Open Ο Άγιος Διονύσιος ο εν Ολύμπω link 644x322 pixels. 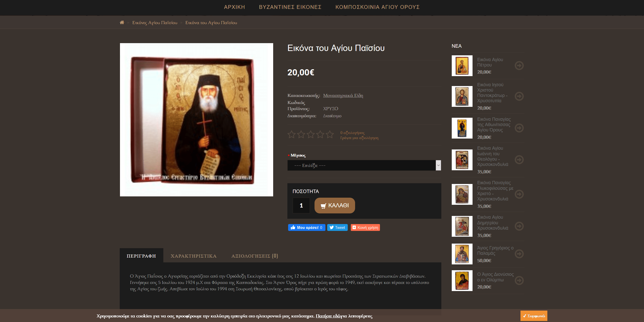(x=495, y=277)
